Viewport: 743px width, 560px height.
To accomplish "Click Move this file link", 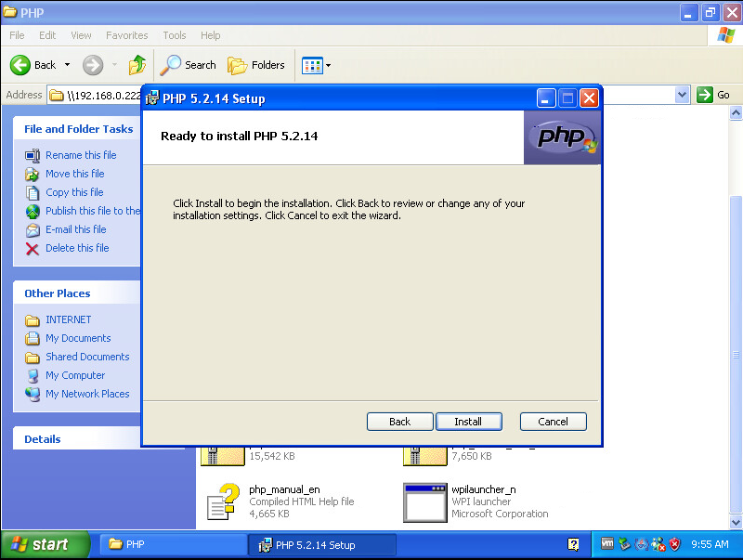I will coord(75,174).
